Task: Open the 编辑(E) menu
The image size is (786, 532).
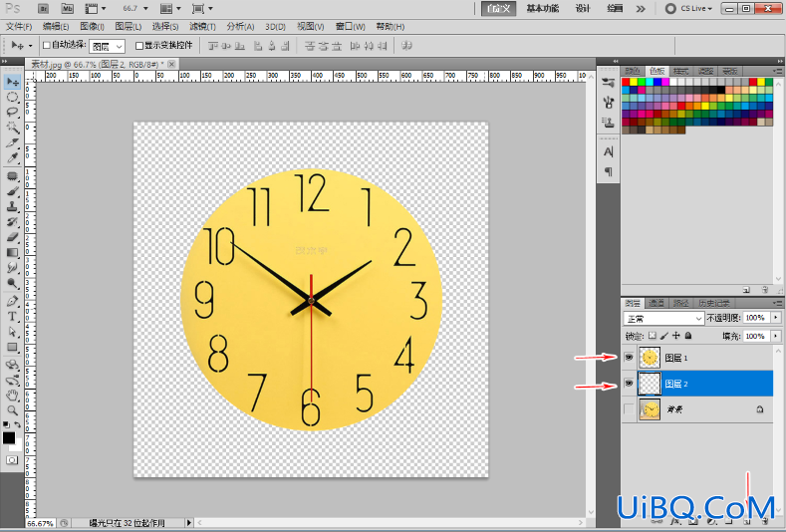Action: (x=56, y=27)
